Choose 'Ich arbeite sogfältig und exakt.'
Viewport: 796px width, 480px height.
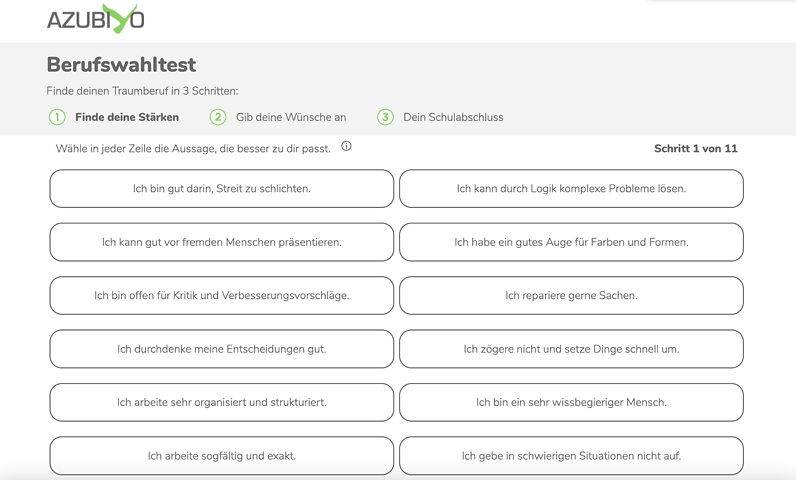click(222, 456)
